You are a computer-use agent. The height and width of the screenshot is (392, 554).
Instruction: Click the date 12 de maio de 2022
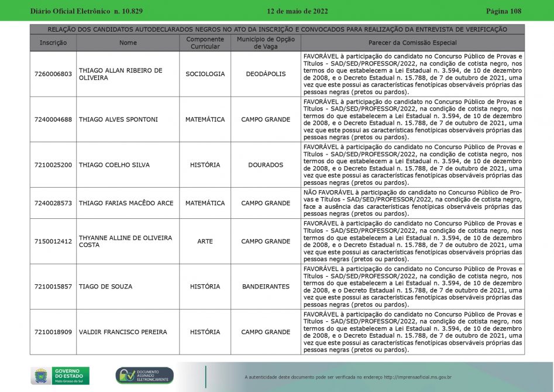[x=297, y=11]
